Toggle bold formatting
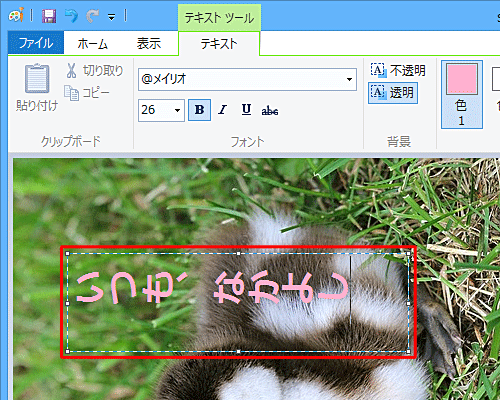Screen dimensions: 500x400 (x=199, y=110)
